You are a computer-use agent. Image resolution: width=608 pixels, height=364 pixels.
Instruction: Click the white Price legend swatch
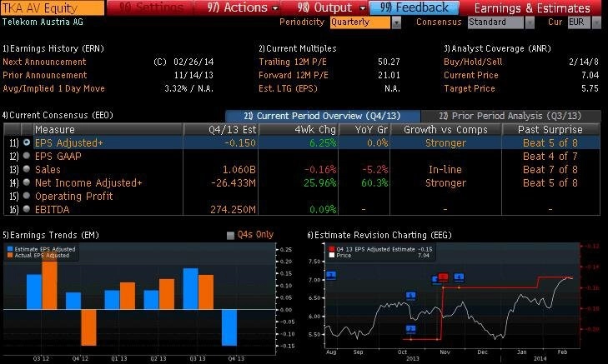point(332,255)
